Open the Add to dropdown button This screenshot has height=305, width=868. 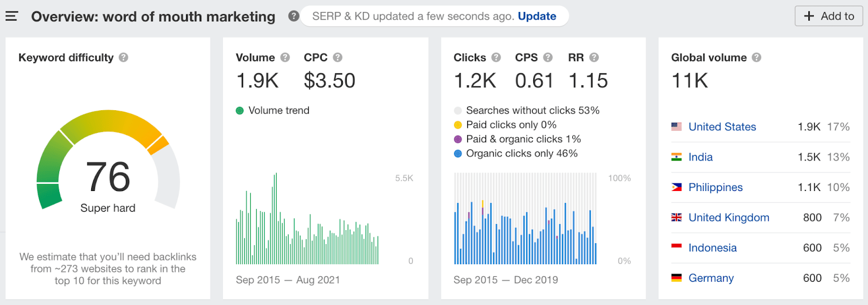pyautogui.click(x=828, y=16)
